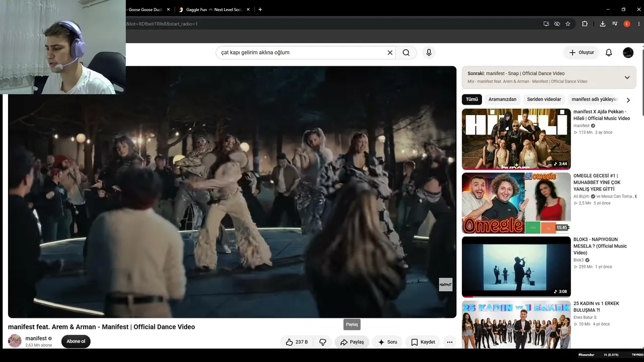Viewport: 644px width, 362px height.
Task: Open the browser profile E avatar
Action: point(627,24)
